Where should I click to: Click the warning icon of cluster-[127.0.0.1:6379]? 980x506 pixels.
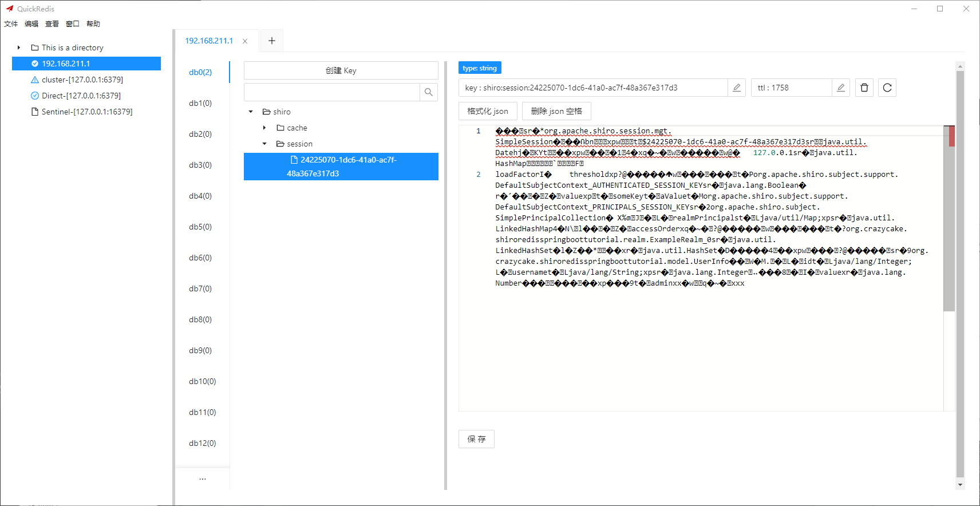click(35, 80)
